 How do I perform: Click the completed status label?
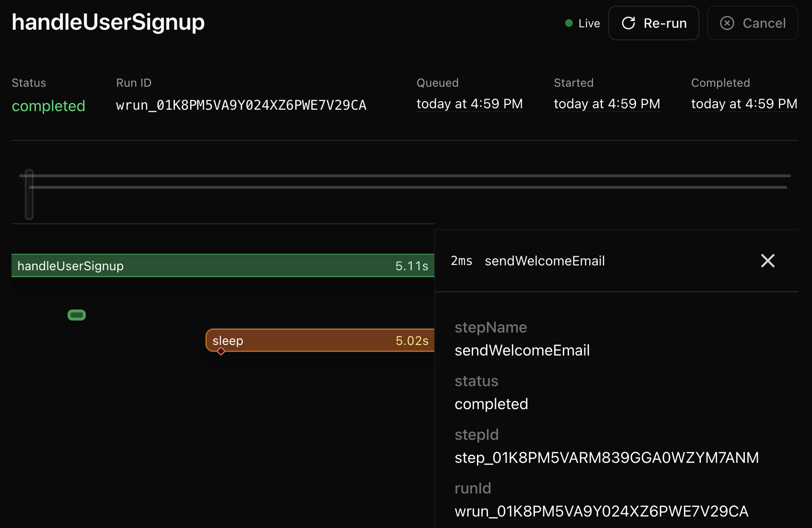(x=48, y=106)
